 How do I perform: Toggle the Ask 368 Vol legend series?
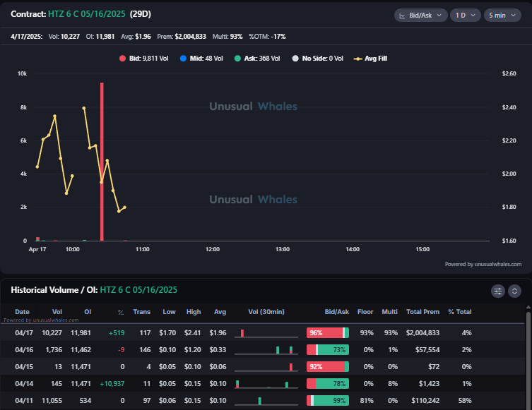tap(257, 59)
